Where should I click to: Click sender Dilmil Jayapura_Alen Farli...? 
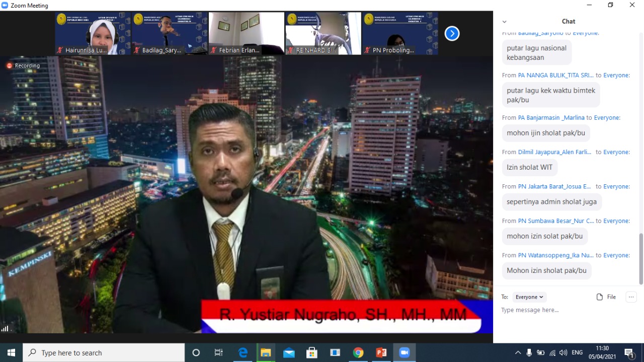555,152
